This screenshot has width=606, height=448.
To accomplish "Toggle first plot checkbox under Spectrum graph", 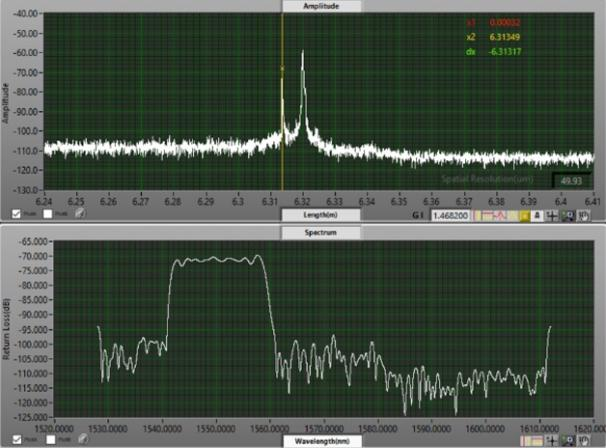I will click(17, 438).
